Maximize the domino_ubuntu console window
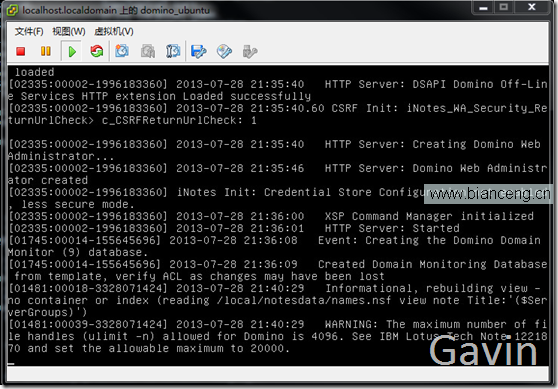Viewport: 558px width, 389px height. (504, 7)
